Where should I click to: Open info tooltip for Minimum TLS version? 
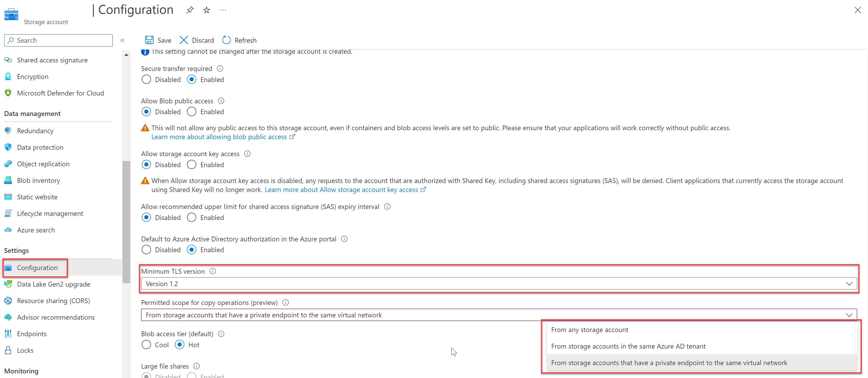click(x=213, y=271)
